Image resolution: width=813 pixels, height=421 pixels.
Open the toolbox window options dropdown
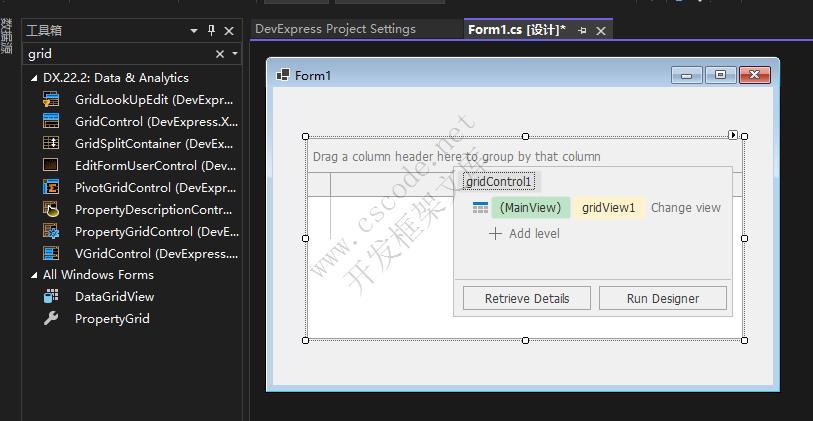(x=195, y=32)
